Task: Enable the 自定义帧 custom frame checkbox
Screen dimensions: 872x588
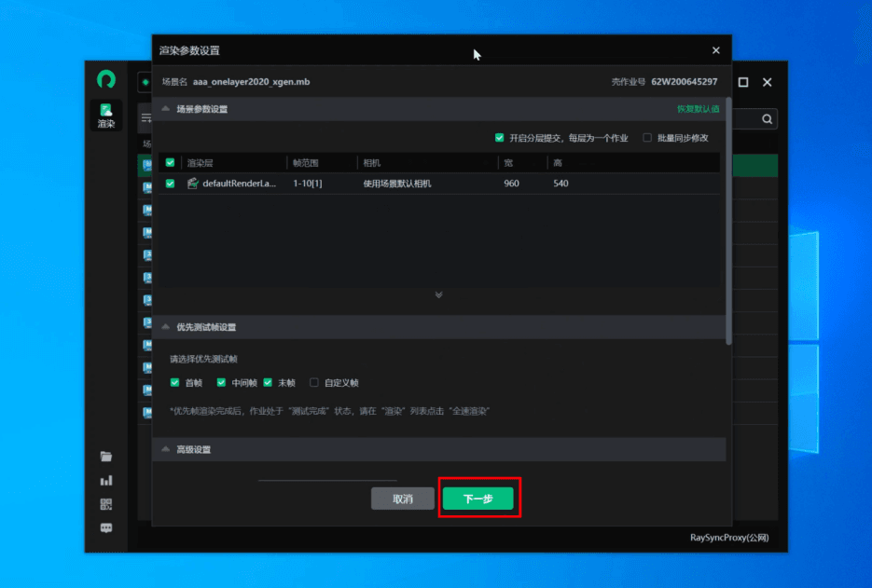Action: click(x=314, y=382)
